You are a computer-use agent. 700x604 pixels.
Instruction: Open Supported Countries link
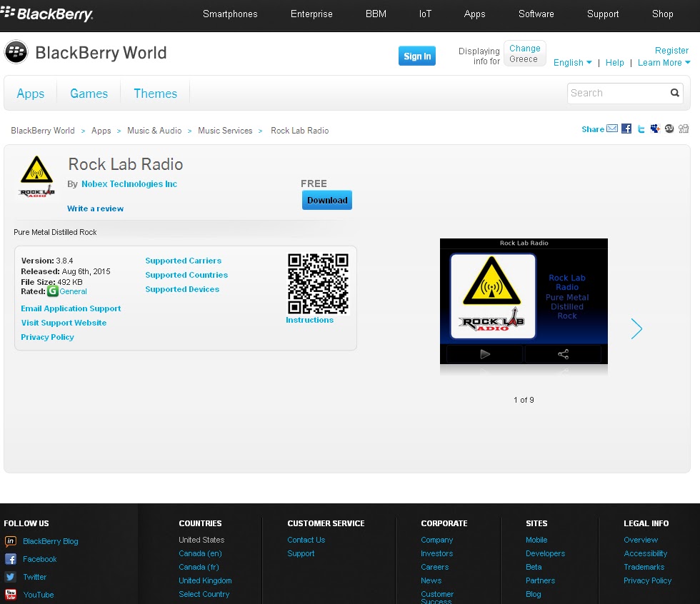click(x=186, y=275)
